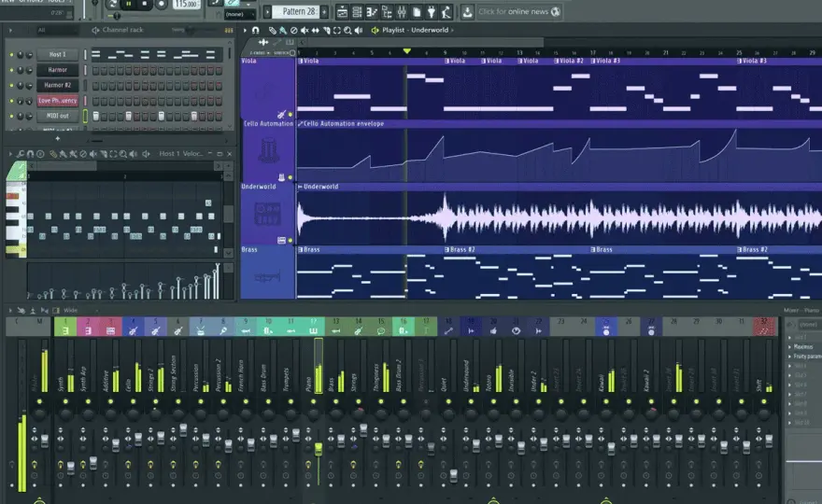Click the transport pause button
The image size is (822, 504).
[x=129, y=4]
